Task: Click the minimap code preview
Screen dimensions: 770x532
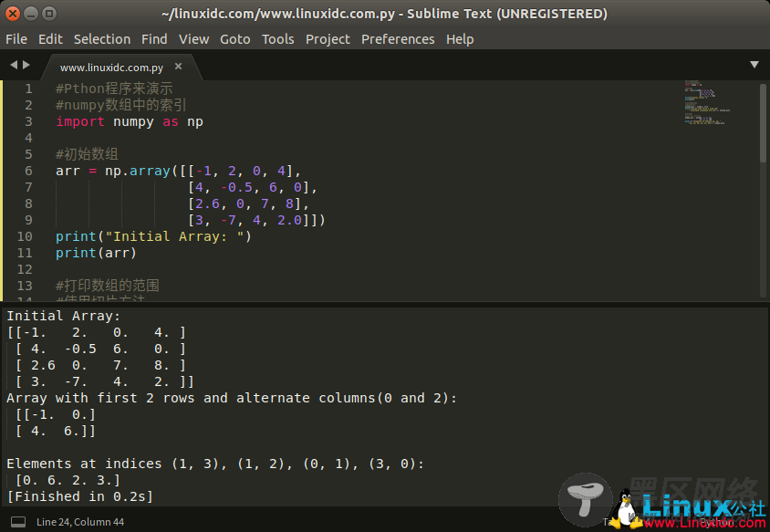Action: 707,102
